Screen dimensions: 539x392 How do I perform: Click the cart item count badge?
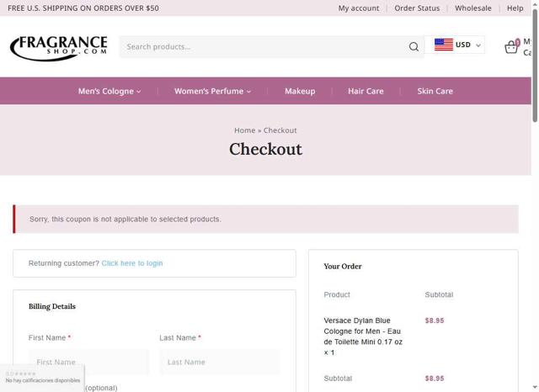coord(517,43)
